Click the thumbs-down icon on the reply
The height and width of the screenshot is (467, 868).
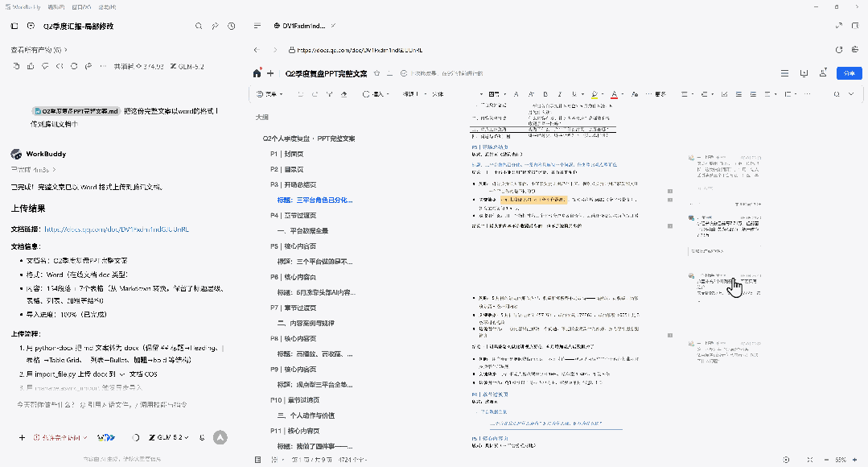pyautogui.click(x=45, y=66)
